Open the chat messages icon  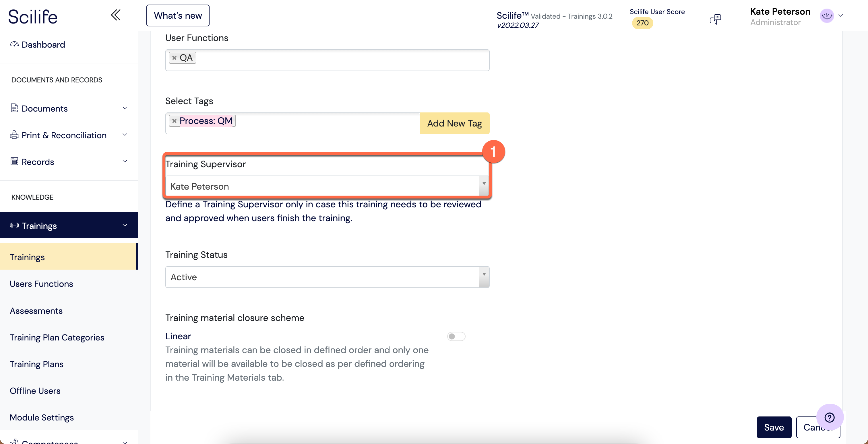715,19
